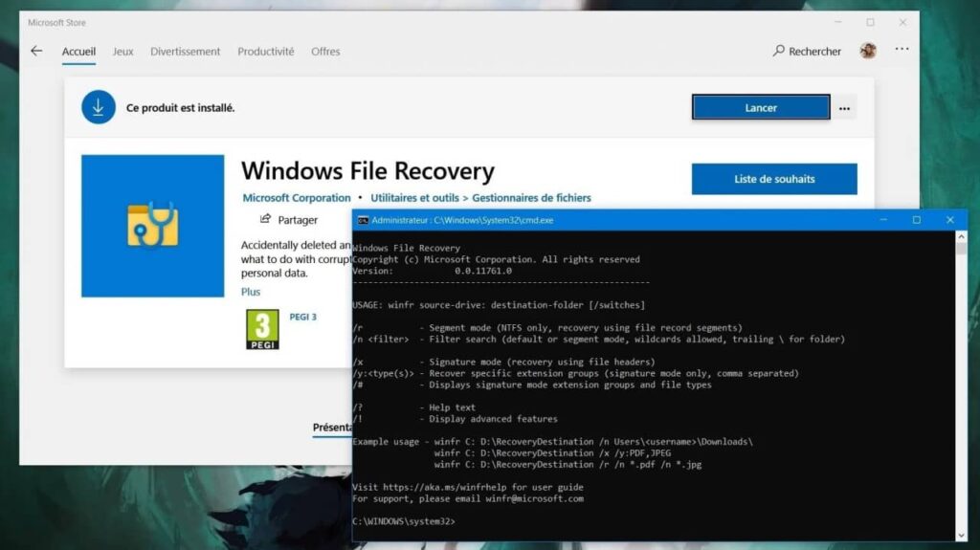980x550 pixels.
Task: Click the '/x /y:PDF,JPEG' example line
Action: (x=552, y=453)
